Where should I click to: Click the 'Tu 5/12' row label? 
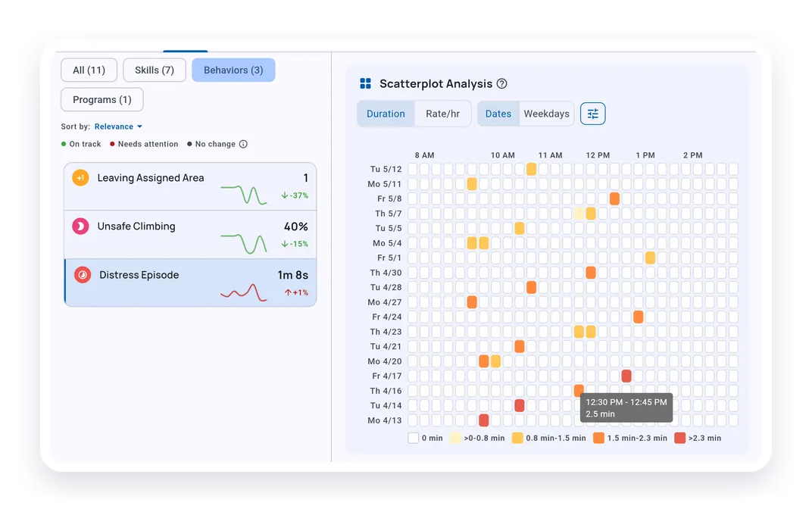pyautogui.click(x=386, y=169)
